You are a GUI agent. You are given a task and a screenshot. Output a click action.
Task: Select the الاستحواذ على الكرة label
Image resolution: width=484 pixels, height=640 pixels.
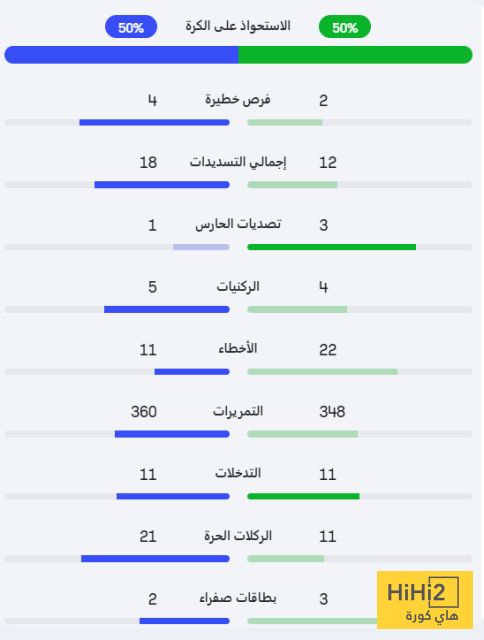(x=238, y=26)
